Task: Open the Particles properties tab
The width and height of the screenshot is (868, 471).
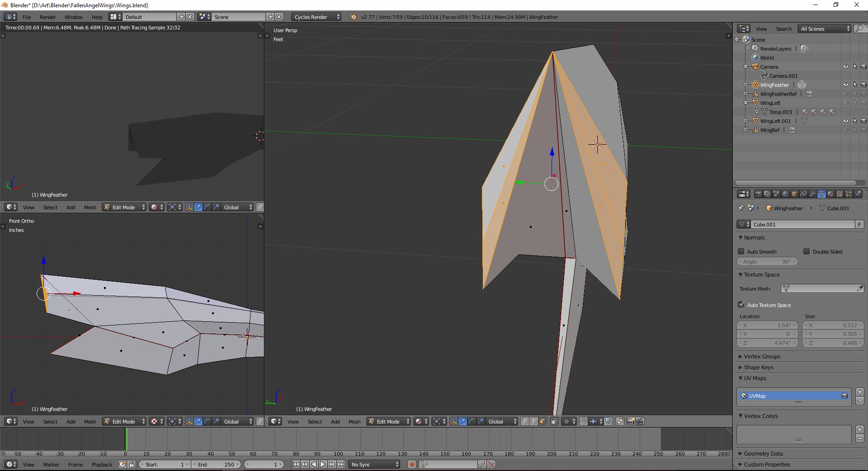Action: (849, 194)
